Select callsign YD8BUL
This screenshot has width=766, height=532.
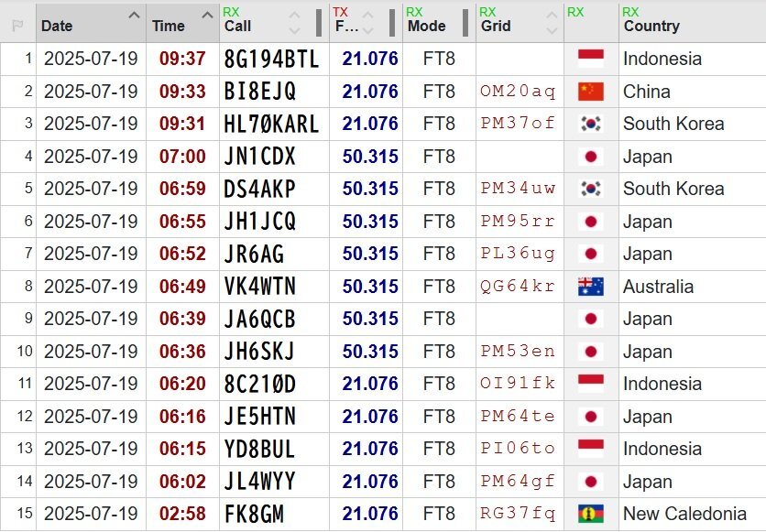[259, 449]
